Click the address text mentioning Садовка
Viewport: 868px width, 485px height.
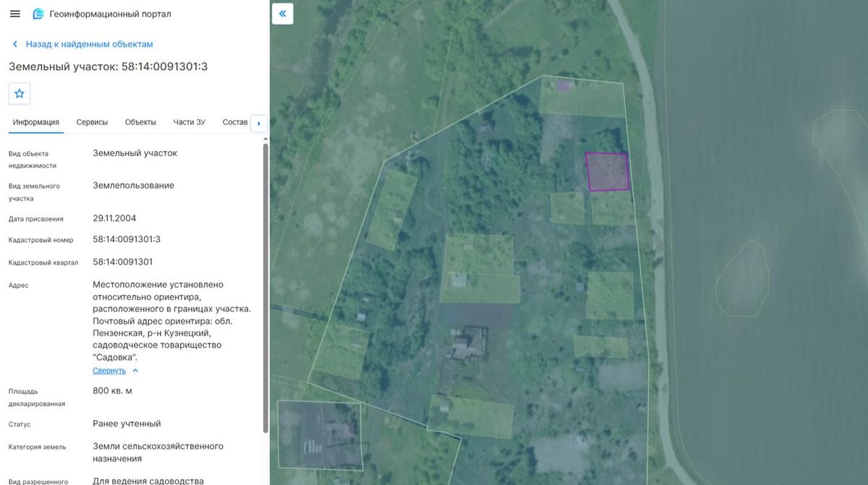pos(172,321)
